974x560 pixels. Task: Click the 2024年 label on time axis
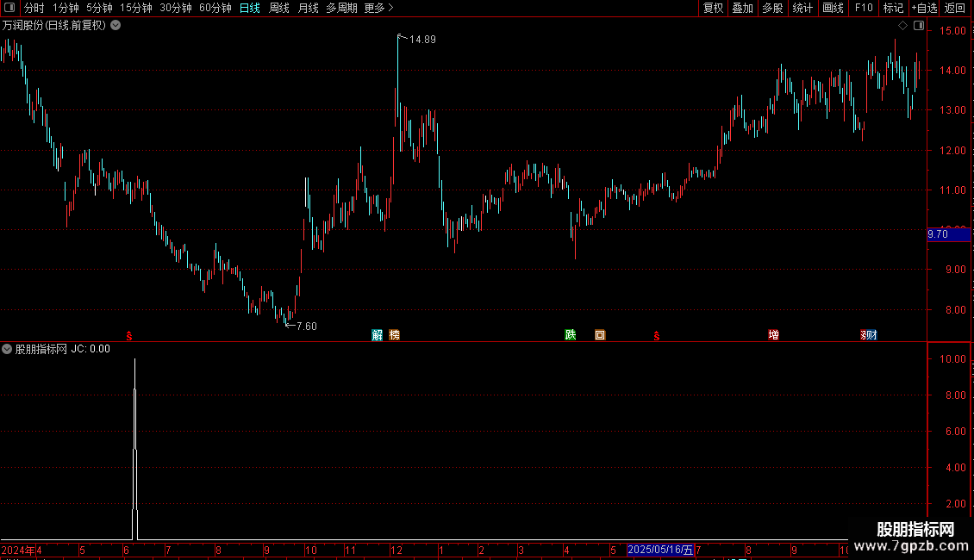click(18, 550)
